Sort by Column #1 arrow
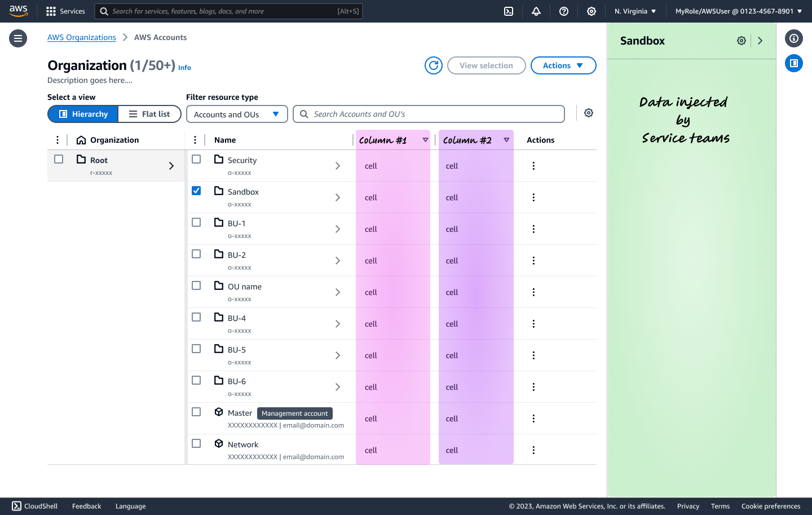 coord(425,140)
